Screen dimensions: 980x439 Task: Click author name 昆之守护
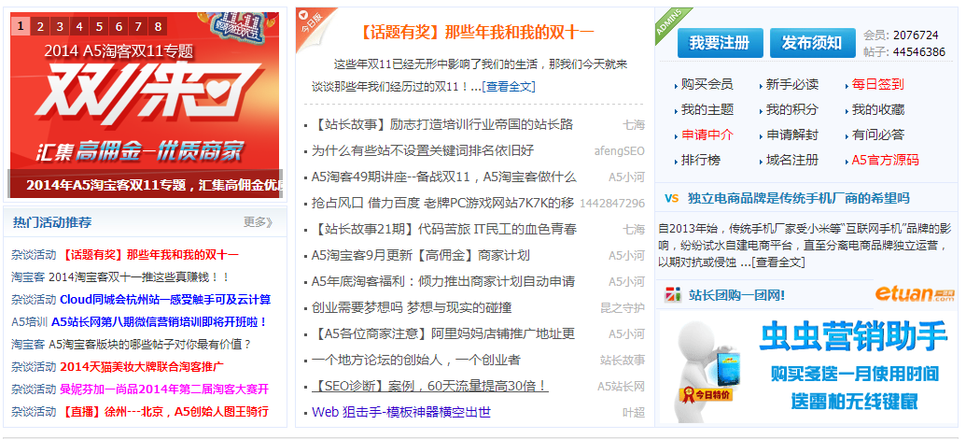(x=622, y=307)
